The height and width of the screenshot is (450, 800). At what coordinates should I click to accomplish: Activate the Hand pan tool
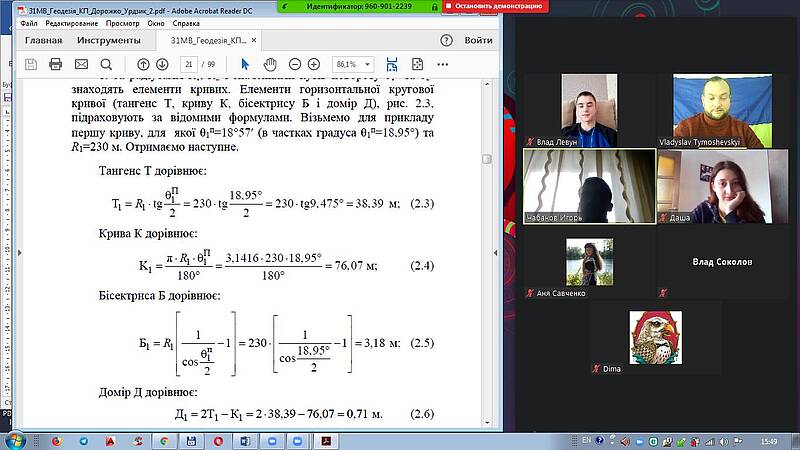pos(268,64)
